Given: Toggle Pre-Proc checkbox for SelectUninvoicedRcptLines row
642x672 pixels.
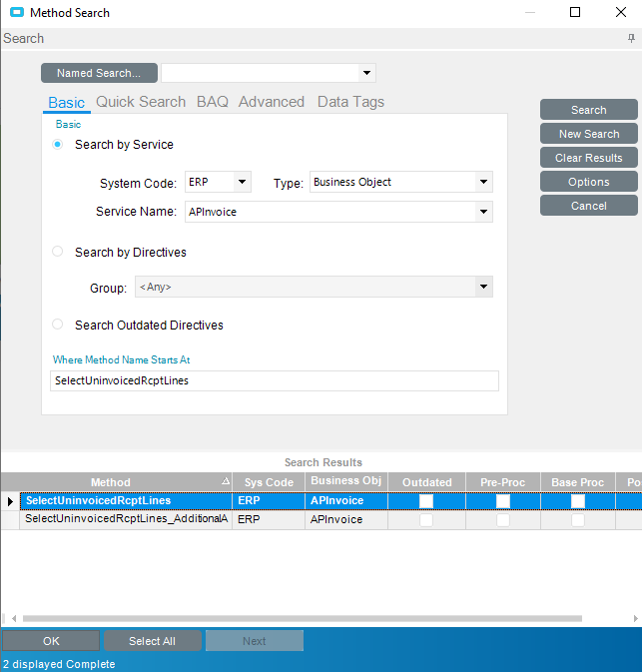Looking at the screenshot, I should tap(502, 501).
